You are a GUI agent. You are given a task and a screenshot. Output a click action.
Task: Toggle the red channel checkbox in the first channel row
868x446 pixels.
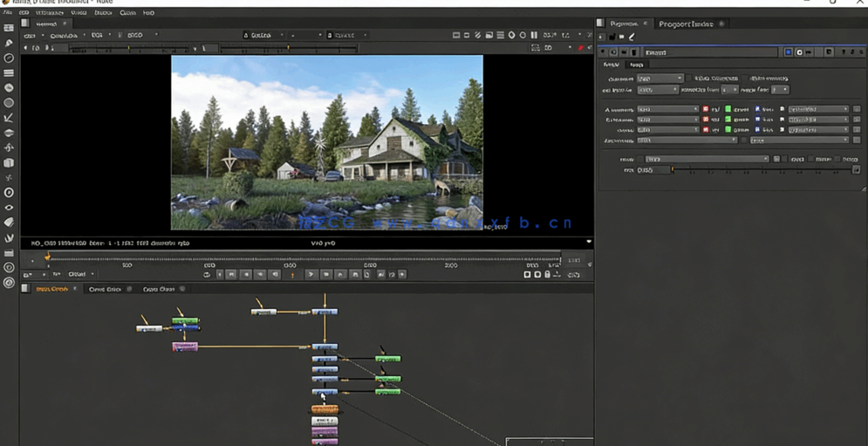[706, 109]
